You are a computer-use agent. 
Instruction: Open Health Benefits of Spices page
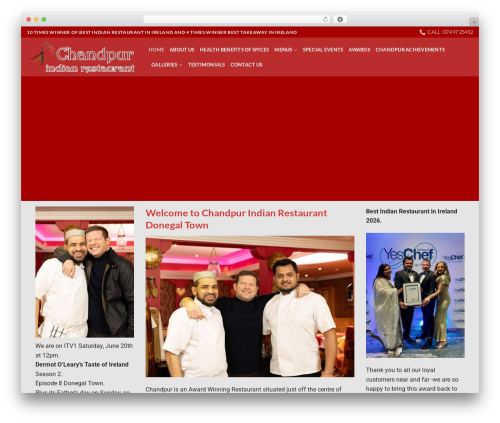pyautogui.click(x=234, y=50)
